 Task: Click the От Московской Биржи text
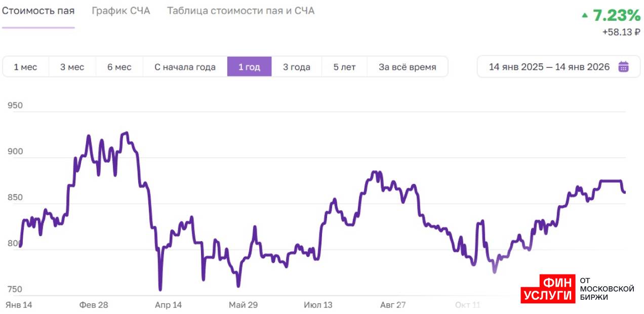607,289
